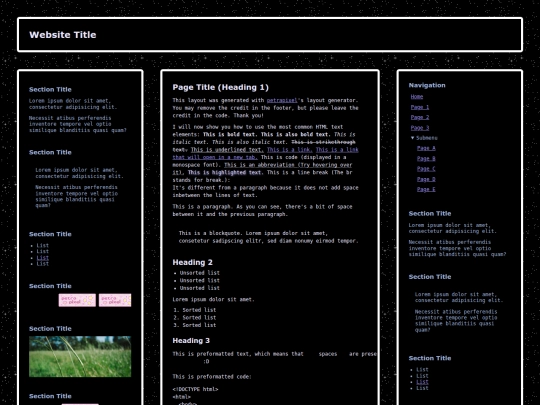The image size is (540, 405).
Task: Click the struck-through 'This is strikethrough' text
Action: [323, 142]
